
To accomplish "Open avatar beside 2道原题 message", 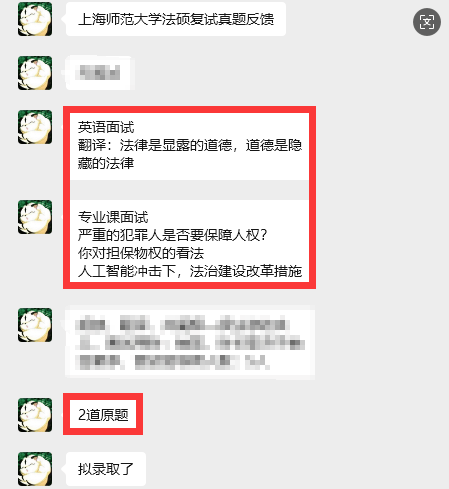I will (35, 415).
